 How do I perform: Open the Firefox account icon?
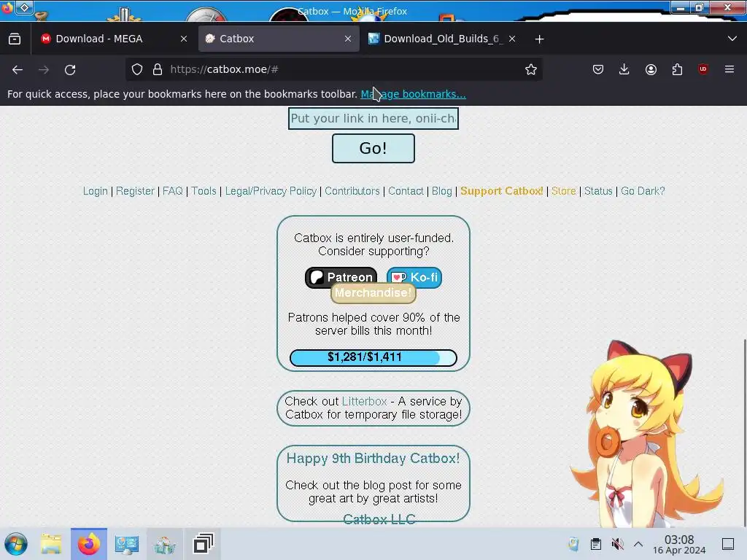651,69
